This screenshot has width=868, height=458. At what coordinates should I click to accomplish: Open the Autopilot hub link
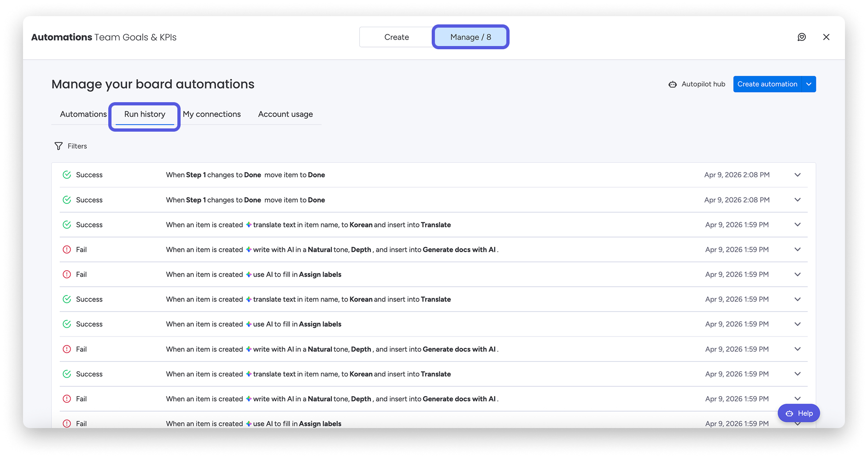pos(703,84)
